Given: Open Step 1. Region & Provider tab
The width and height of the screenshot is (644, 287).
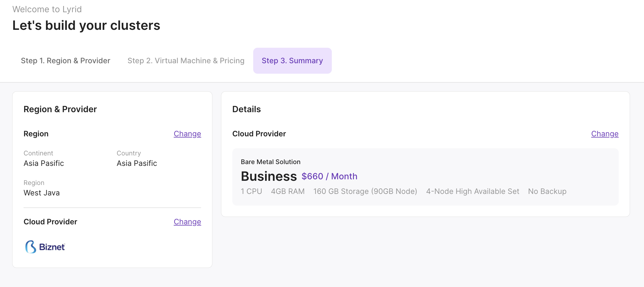Looking at the screenshot, I should (66, 61).
